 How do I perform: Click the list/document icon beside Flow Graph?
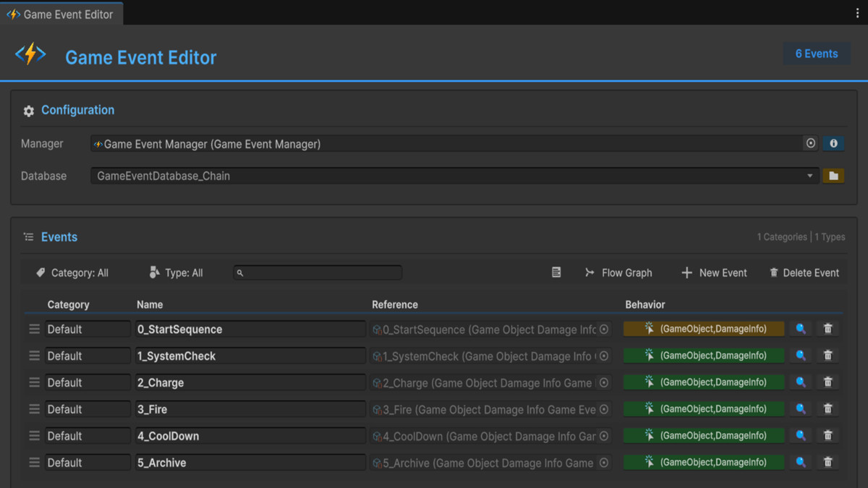556,272
